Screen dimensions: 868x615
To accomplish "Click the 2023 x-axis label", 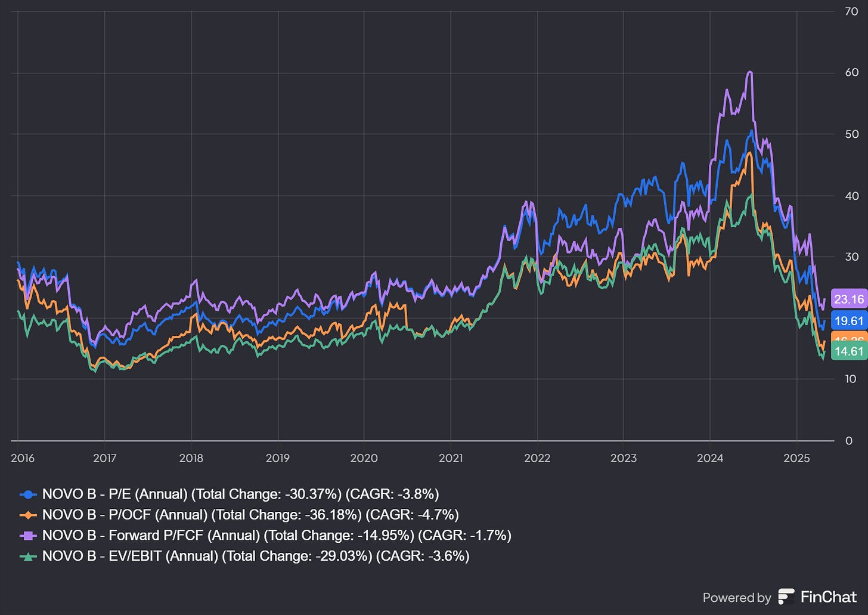I will [x=624, y=458].
